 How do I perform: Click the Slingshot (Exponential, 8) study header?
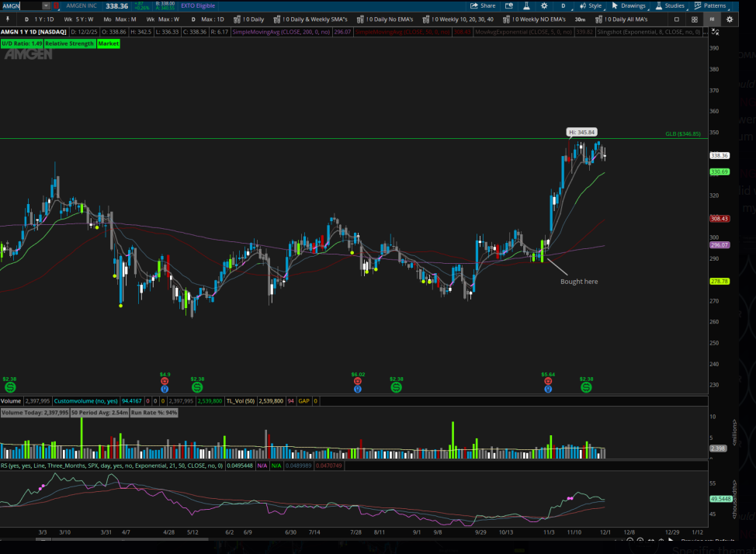pyautogui.click(x=649, y=32)
